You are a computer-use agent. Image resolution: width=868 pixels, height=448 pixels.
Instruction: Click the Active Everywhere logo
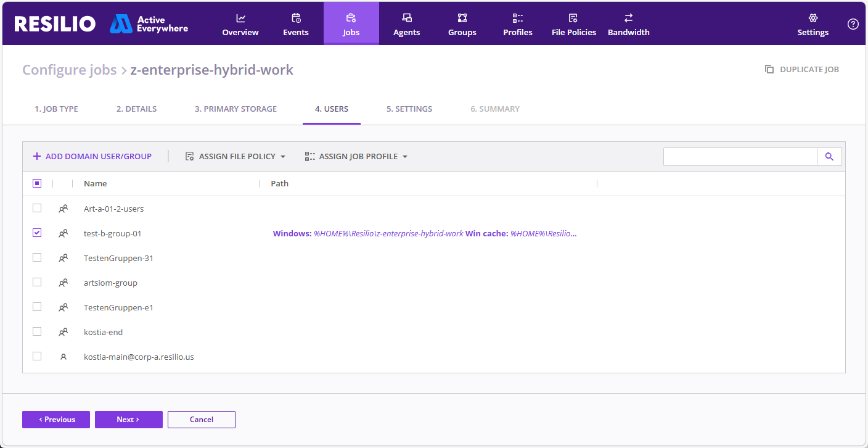tap(149, 24)
